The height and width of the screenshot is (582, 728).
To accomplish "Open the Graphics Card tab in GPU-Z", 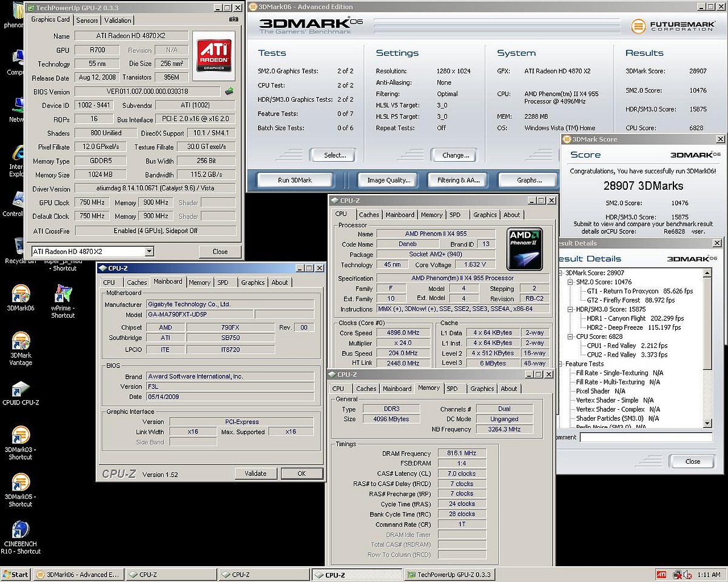I will point(51,19).
